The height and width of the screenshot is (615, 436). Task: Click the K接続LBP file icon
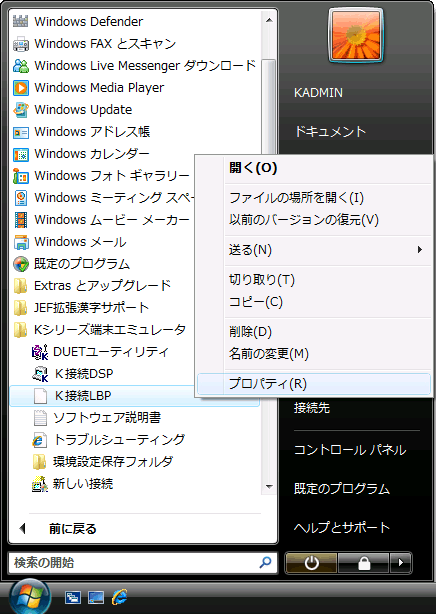tap(40, 396)
